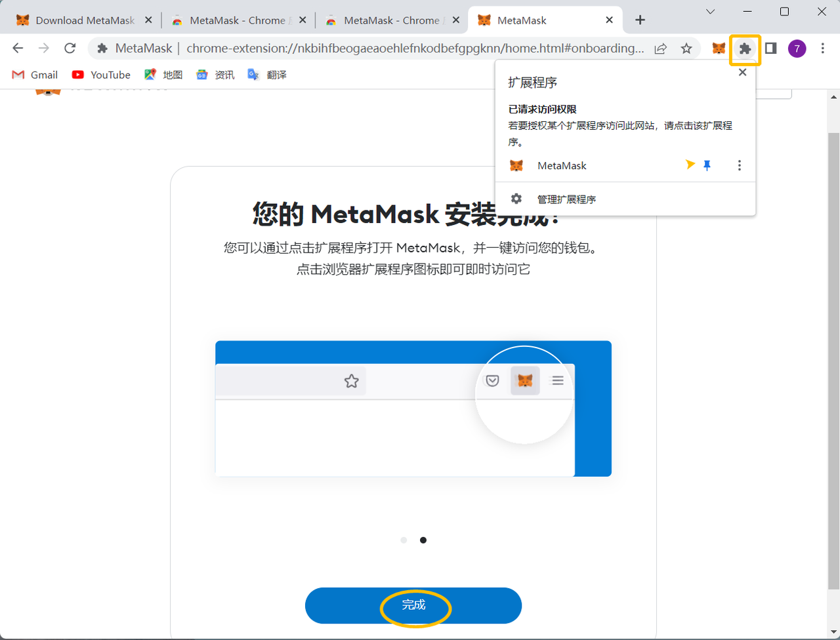Image resolution: width=840 pixels, height=640 pixels.
Task: Bookmark this page with star icon
Action: point(686,49)
